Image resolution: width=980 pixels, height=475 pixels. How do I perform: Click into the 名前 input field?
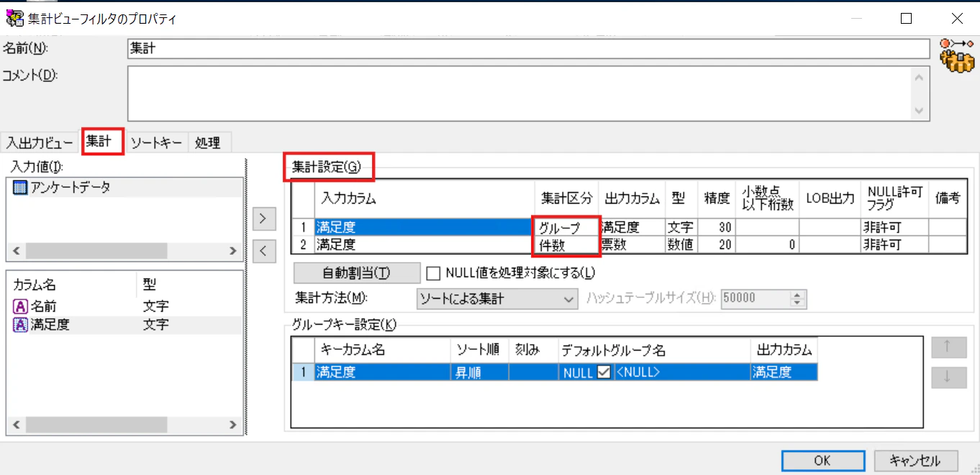pos(528,49)
